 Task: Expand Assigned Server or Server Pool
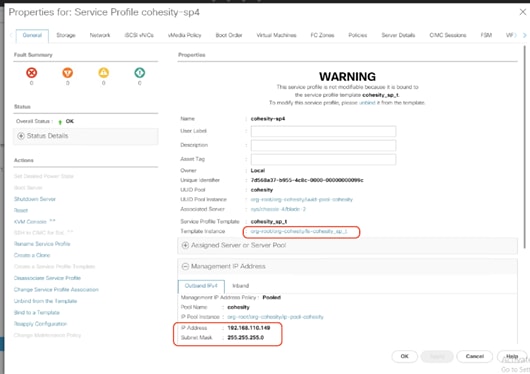(347, 245)
